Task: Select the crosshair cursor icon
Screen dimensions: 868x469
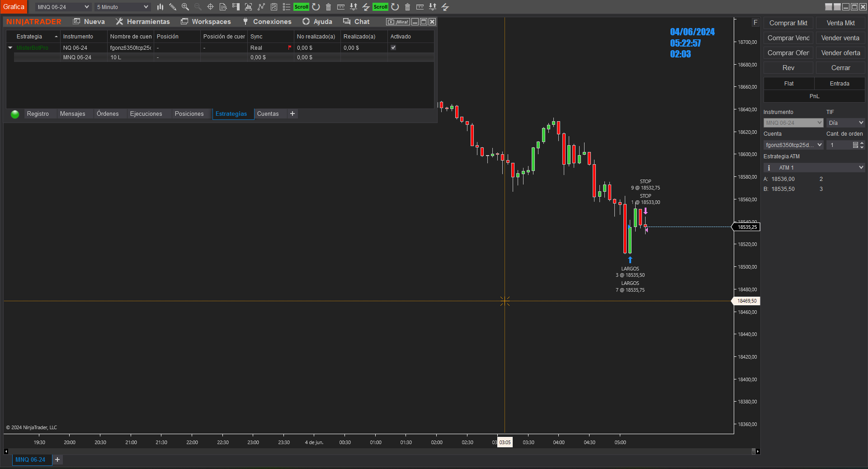Action: click(x=210, y=7)
